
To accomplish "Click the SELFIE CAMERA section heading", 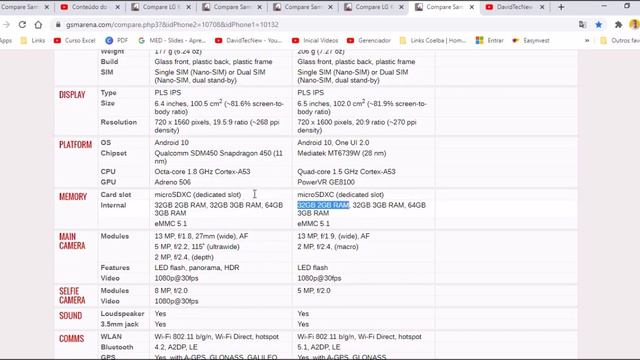I will pos(72,296).
